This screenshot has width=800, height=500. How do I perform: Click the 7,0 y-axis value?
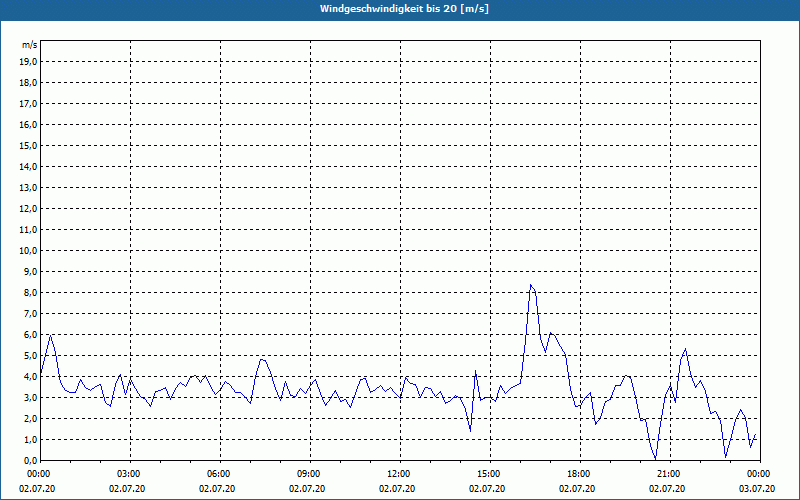pyautogui.click(x=30, y=313)
